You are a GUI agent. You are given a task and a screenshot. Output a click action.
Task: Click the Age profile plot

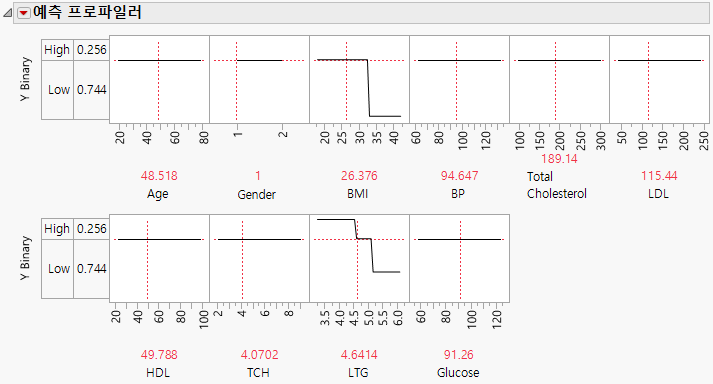[159, 79]
